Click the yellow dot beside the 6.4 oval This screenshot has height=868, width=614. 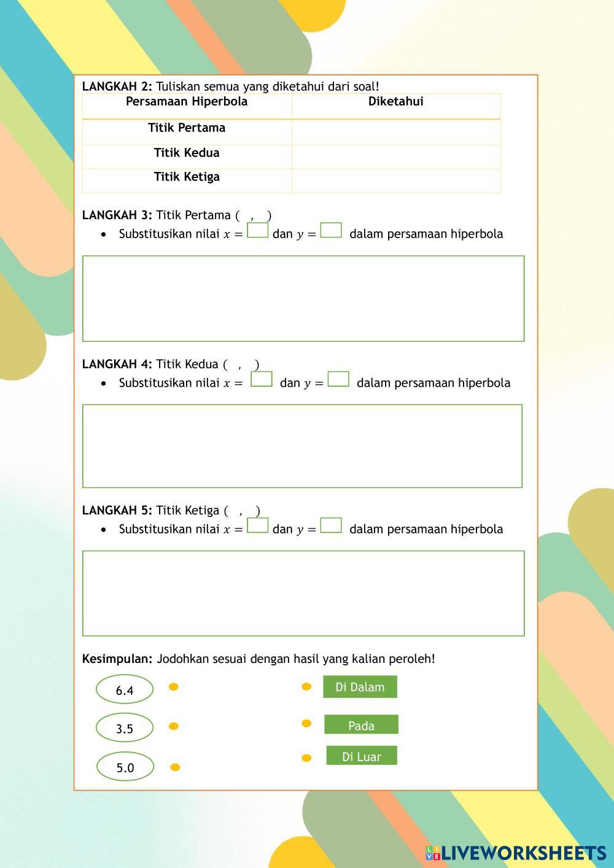point(174,687)
